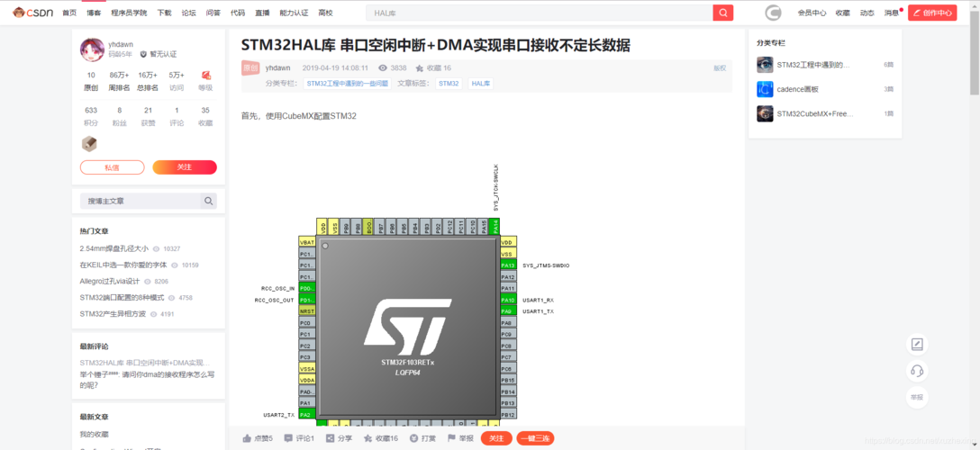Click the headset customer service icon
Viewport: 980px width, 450px height.
[x=917, y=371]
